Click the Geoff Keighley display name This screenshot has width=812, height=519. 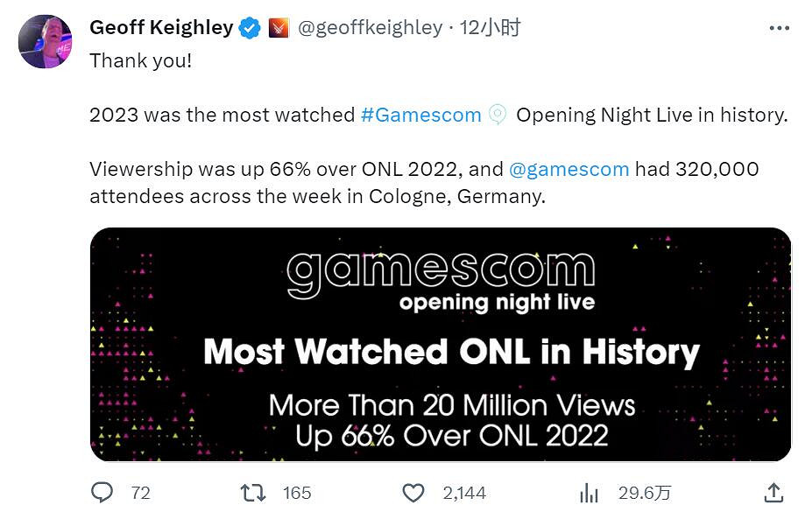[161, 28]
